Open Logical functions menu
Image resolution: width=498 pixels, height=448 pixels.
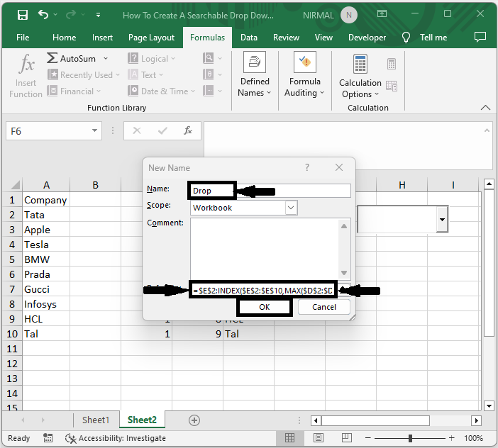click(152, 58)
